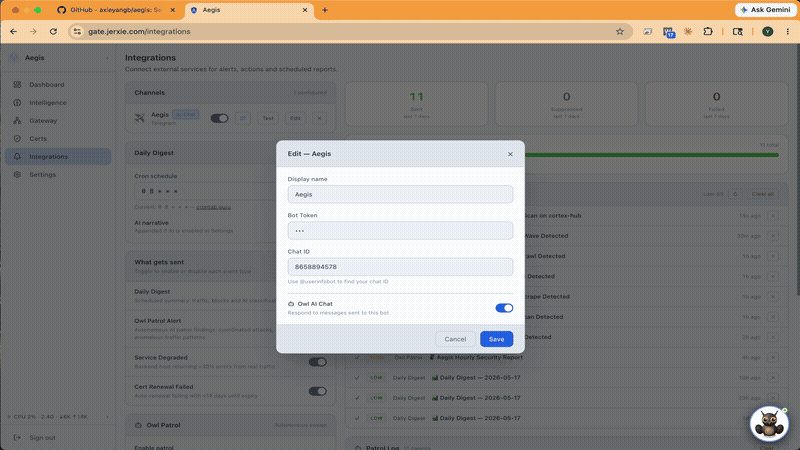Toggle the Service Degraded switch
The width and height of the screenshot is (800, 450).
317,362
